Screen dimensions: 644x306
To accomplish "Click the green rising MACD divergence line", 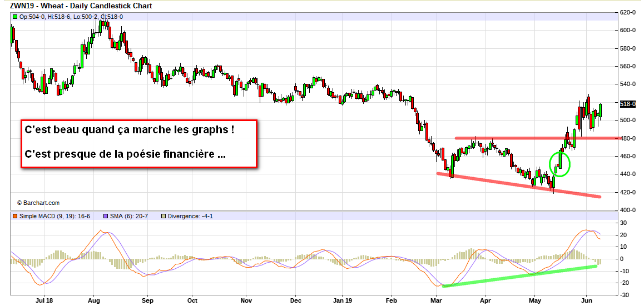I will 517,276.
